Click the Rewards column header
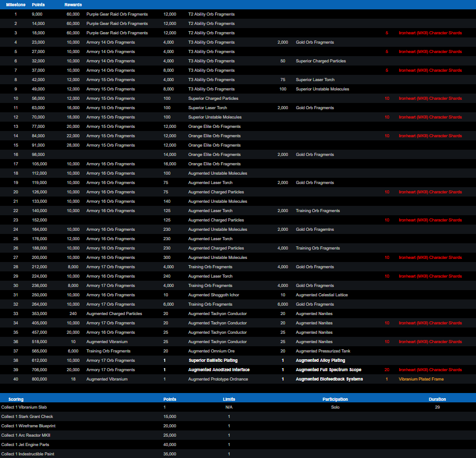 coord(73,5)
